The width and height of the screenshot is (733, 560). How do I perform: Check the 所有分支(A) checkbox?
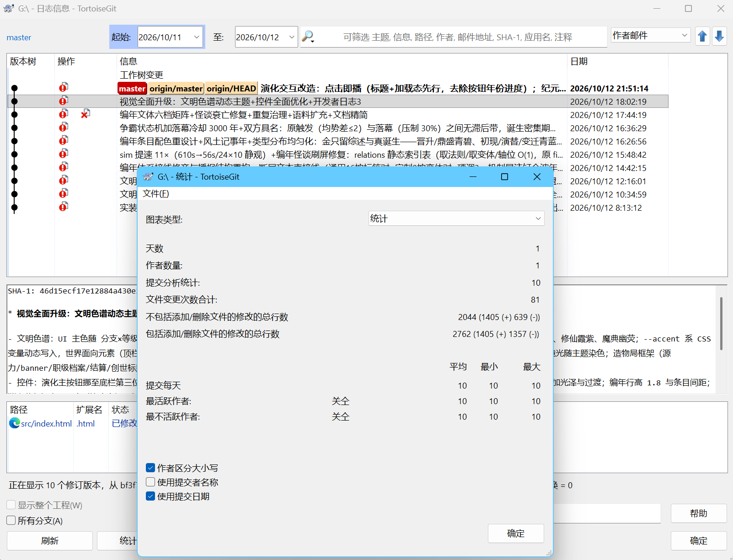tap(11, 520)
